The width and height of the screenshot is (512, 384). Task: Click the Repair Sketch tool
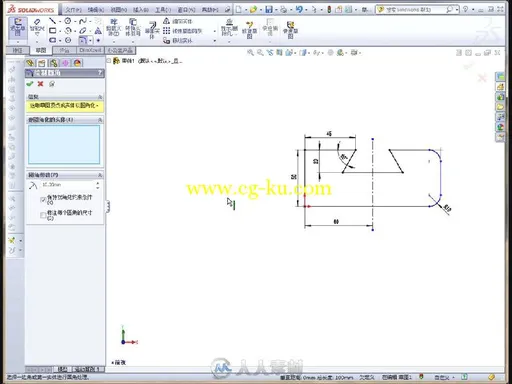pyautogui.click(x=249, y=29)
